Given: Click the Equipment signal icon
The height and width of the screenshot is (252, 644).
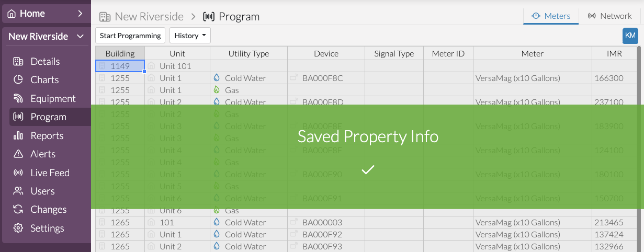Looking at the screenshot, I should pos(18,98).
